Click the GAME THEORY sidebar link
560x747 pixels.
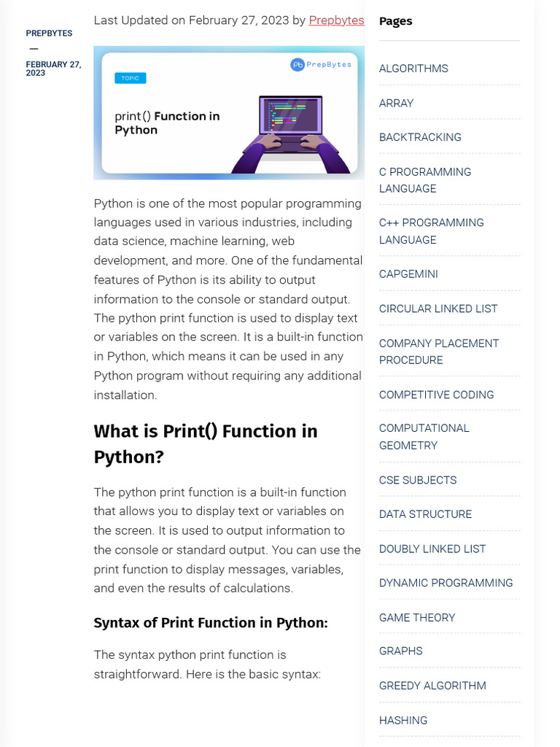tap(416, 617)
